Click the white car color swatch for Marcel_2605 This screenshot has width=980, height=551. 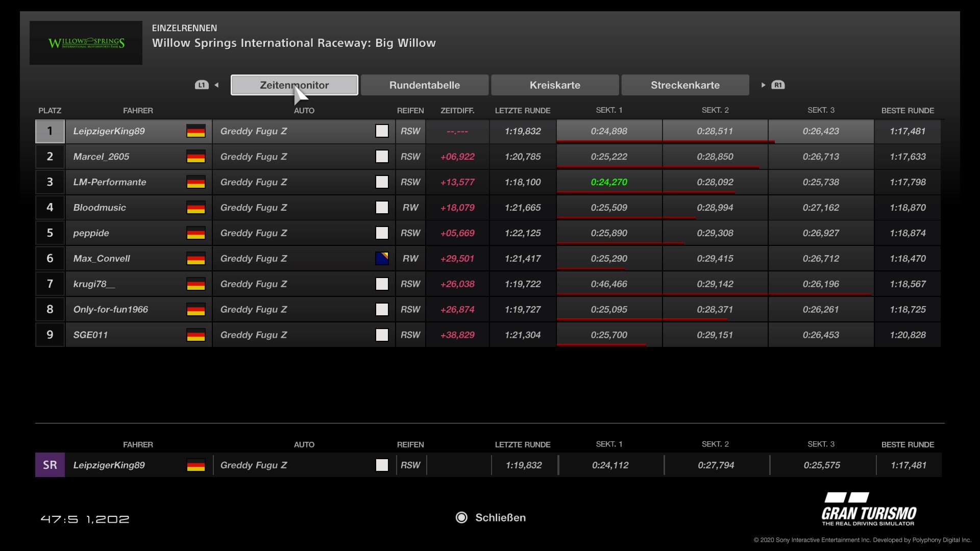pos(382,157)
